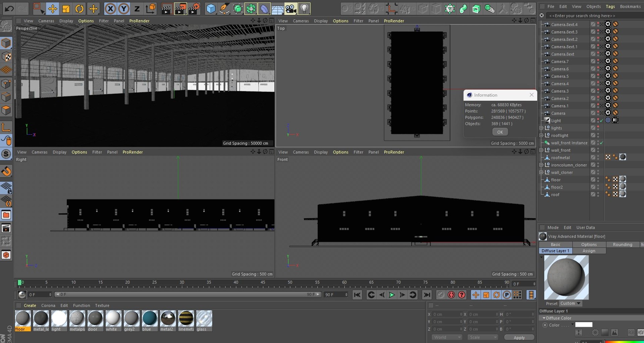The image size is (644, 343).
Task: Click the Undo arrow icon
Action: pyautogui.click(x=9, y=9)
